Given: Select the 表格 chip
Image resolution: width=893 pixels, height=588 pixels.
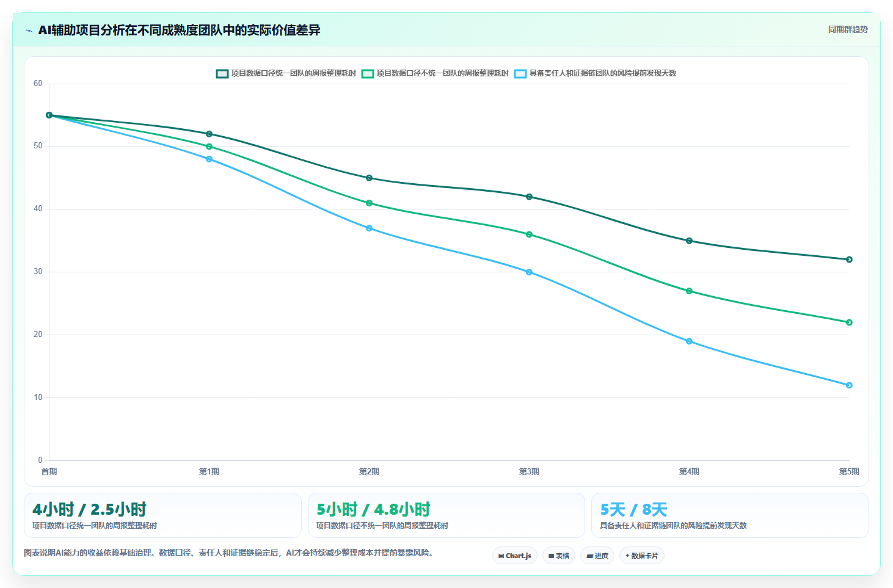Looking at the screenshot, I should click(x=559, y=556).
